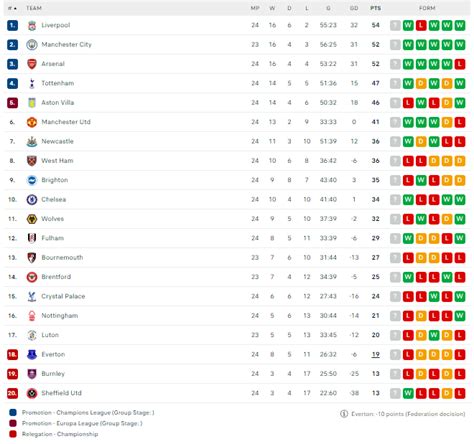474x444 pixels.
Task: Sort standings by GD column header
Action: pyautogui.click(x=354, y=8)
